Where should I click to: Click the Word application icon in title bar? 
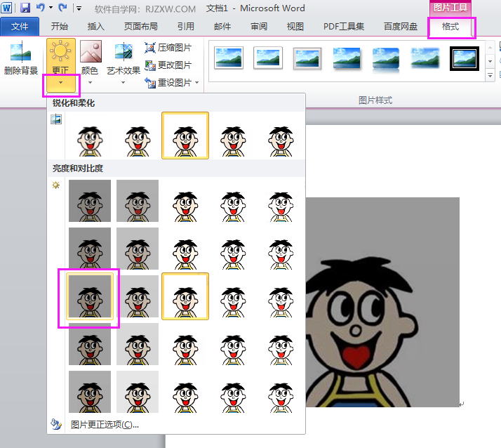6,7
